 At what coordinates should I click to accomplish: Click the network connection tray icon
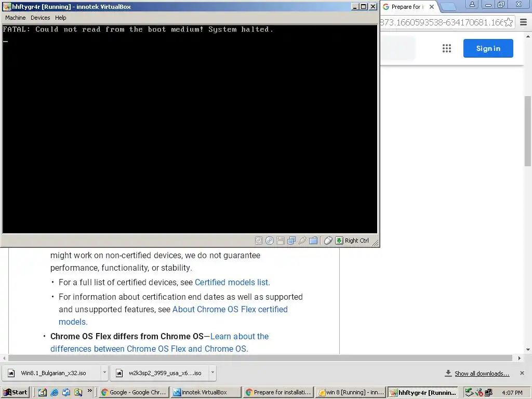(488, 392)
